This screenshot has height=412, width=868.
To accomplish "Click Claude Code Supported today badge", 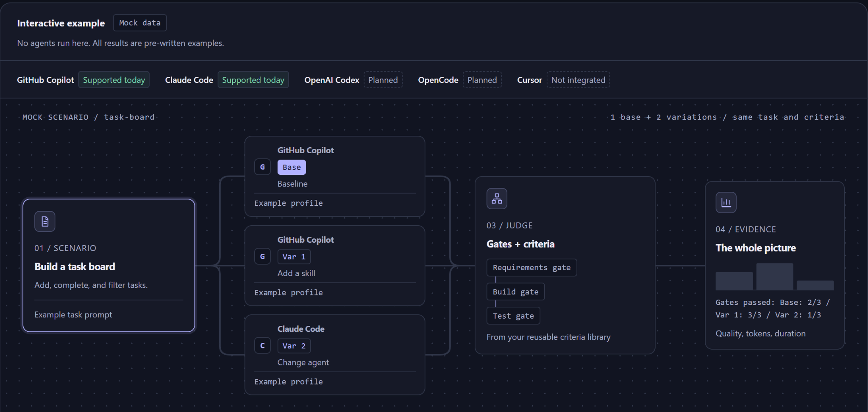I will click(x=253, y=80).
